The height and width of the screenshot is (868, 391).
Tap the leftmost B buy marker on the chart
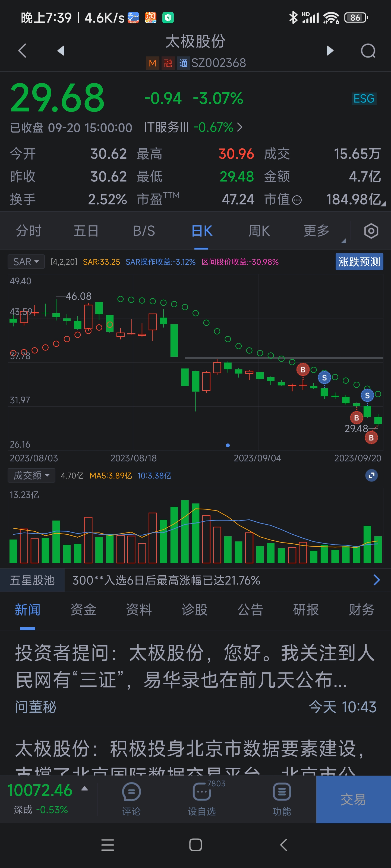pos(303,370)
